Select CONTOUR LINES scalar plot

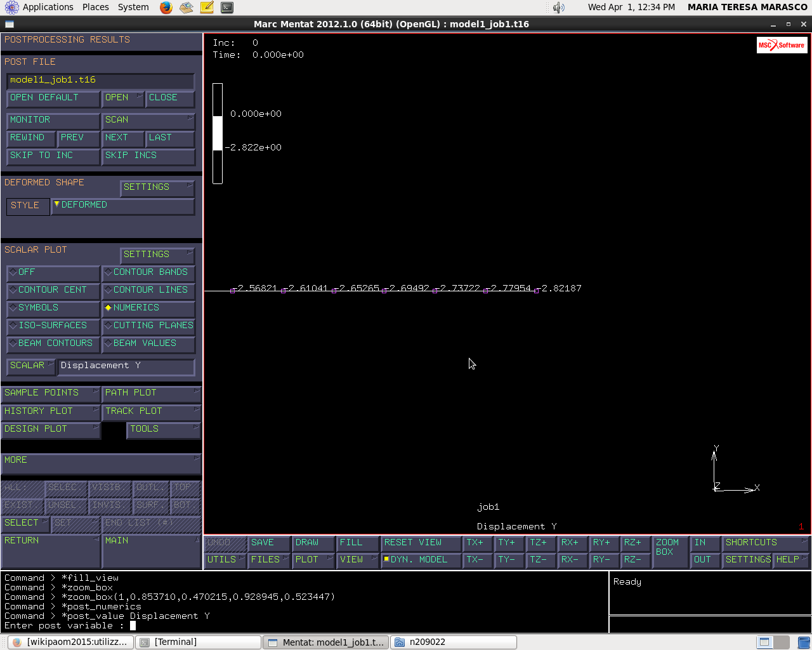(148, 291)
